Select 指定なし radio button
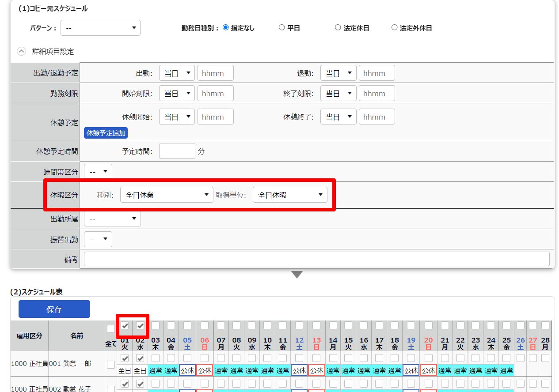 coord(225,27)
